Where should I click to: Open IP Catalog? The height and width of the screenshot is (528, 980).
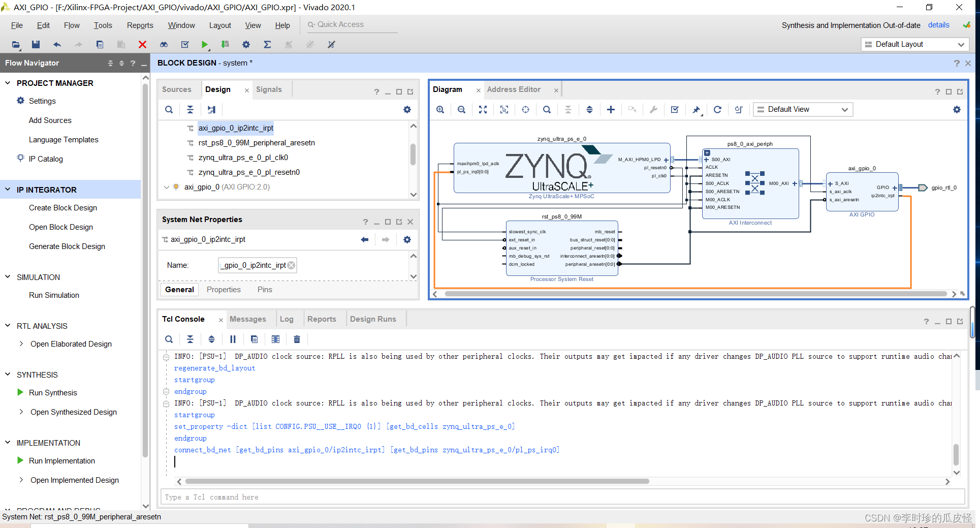(46, 159)
